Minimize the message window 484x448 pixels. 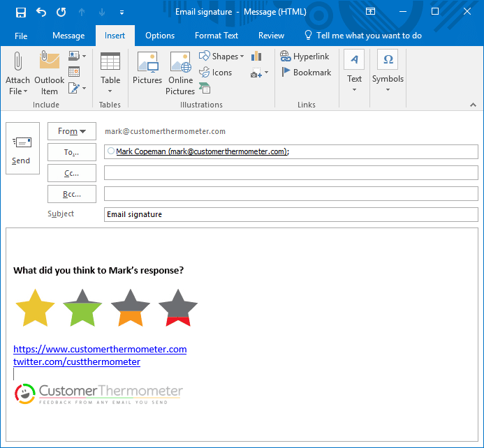coord(402,12)
